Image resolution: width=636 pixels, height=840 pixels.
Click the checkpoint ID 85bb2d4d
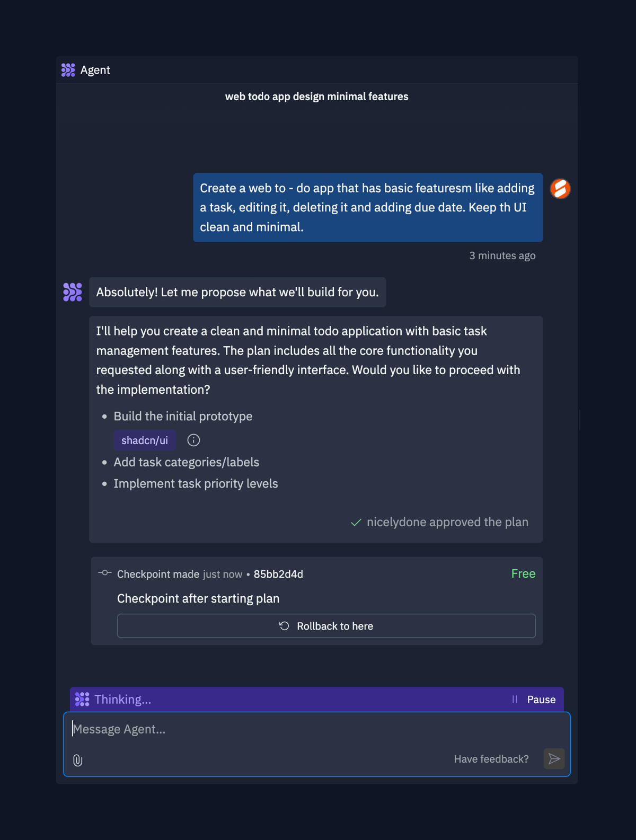click(x=278, y=574)
